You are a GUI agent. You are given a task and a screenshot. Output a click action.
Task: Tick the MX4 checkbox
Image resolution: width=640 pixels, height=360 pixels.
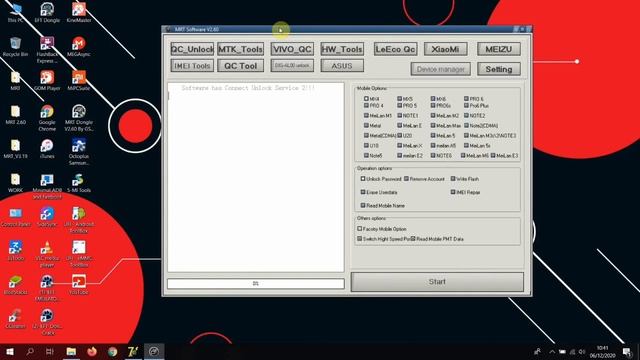366,99
